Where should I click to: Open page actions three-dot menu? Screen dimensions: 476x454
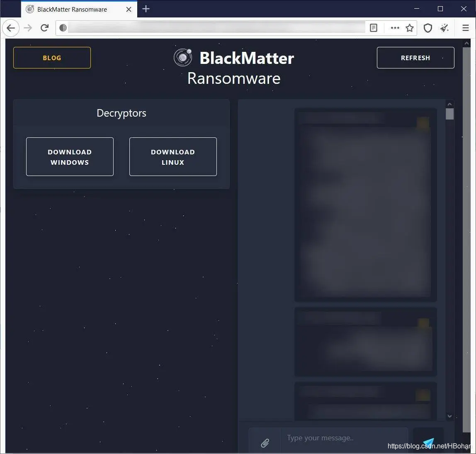click(x=395, y=28)
